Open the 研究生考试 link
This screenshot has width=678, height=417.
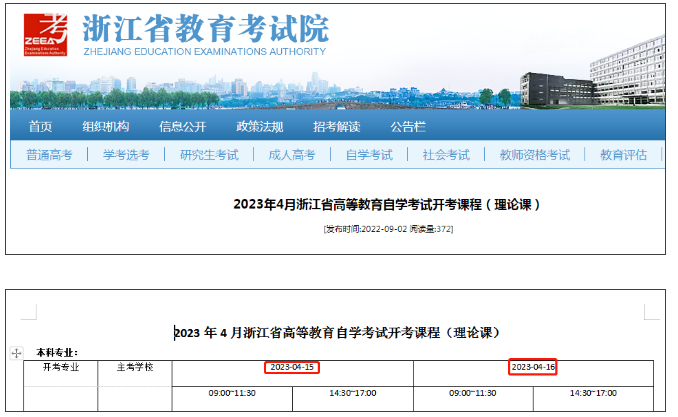(209, 154)
